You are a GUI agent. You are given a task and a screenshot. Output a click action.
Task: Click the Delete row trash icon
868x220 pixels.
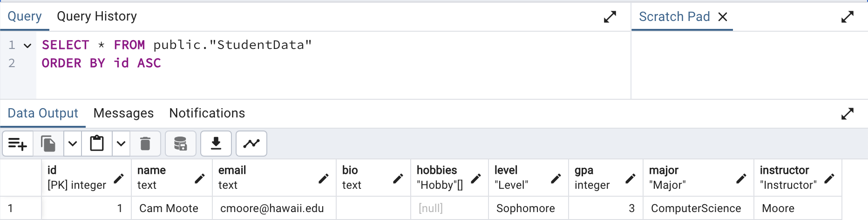coord(145,144)
